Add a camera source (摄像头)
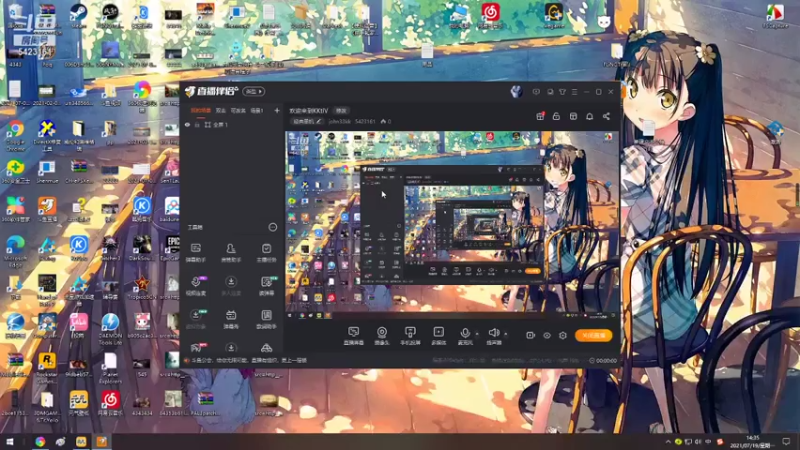800x450 pixels. click(x=382, y=336)
